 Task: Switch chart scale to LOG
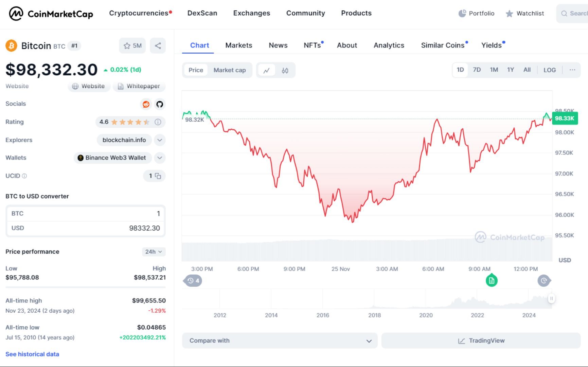tap(550, 70)
